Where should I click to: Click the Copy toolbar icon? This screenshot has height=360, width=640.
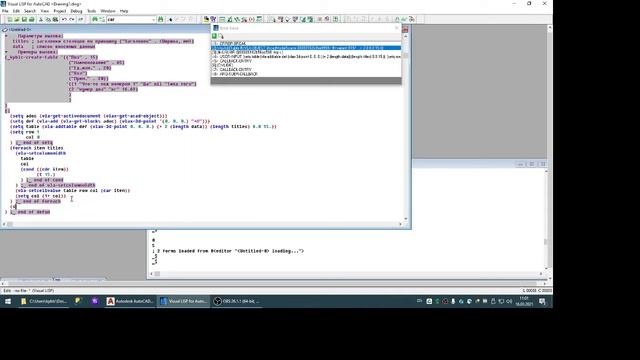coord(48,19)
